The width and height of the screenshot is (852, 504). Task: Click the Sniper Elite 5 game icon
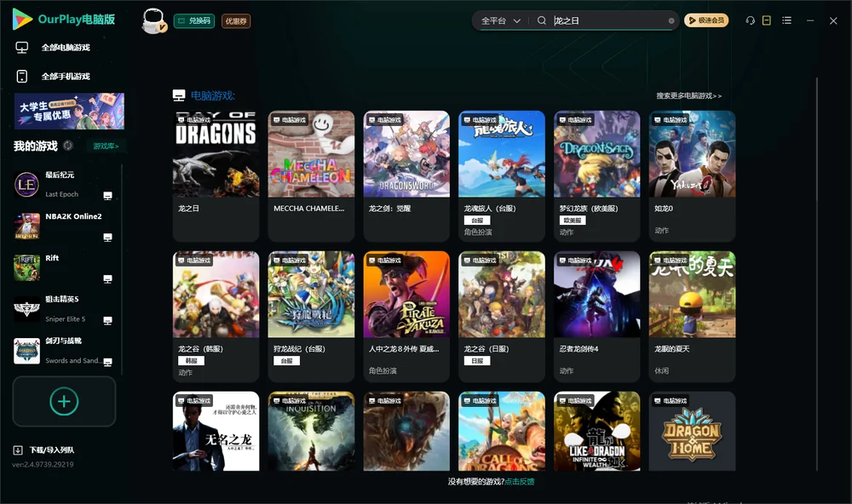point(26,310)
